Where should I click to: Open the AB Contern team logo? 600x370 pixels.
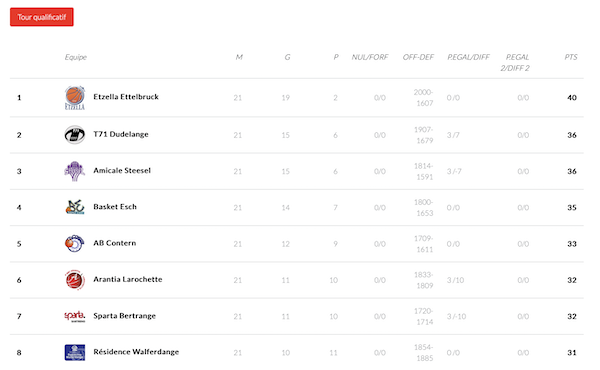pos(75,243)
